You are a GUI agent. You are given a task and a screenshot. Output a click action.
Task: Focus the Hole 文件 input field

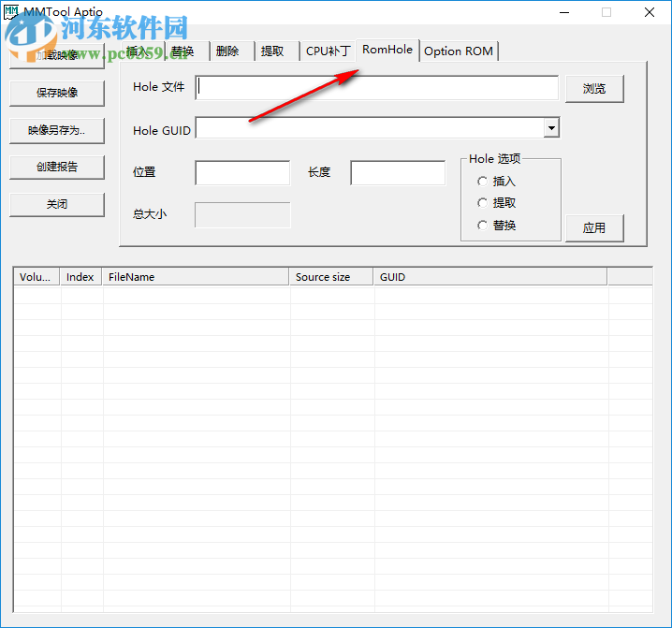377,88
